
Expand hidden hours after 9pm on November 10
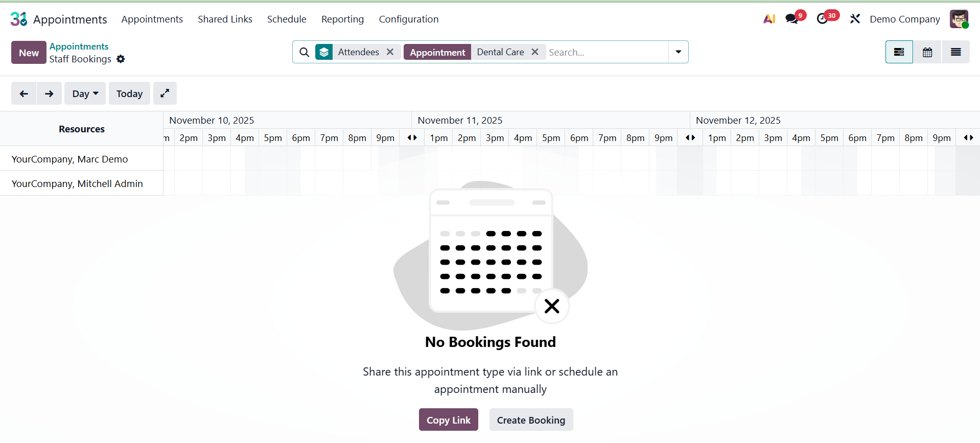412,137
